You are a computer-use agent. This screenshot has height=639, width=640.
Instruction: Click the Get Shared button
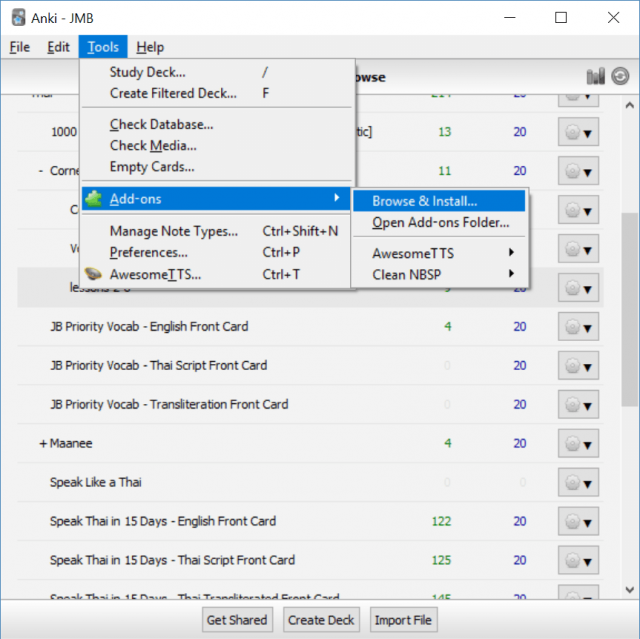pos(237,620)
